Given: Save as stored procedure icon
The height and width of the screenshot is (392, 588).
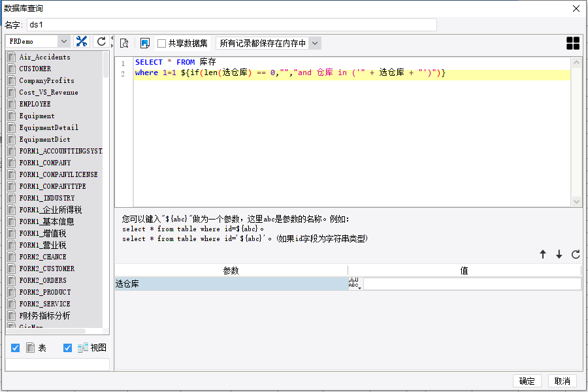Looking at the screenshot, I should click(x=145, y=44).
